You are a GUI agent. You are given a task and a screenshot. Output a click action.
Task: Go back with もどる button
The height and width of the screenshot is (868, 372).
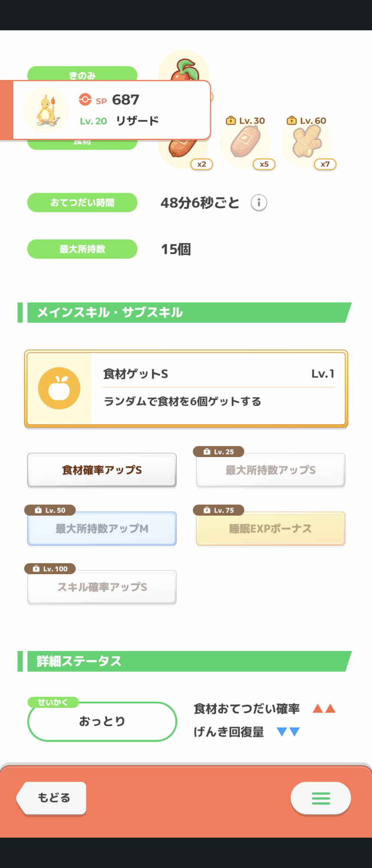(52, 798)
